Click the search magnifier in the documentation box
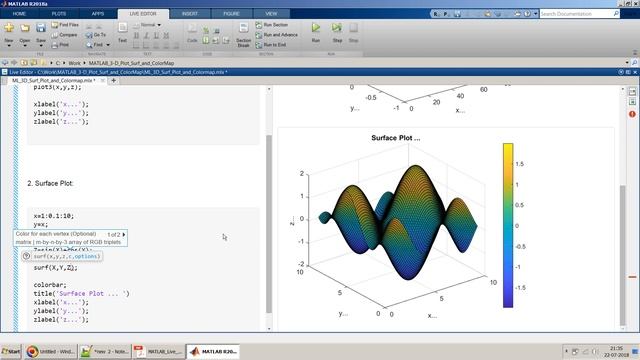The image size is (640, 360). [x=616, y=14]
